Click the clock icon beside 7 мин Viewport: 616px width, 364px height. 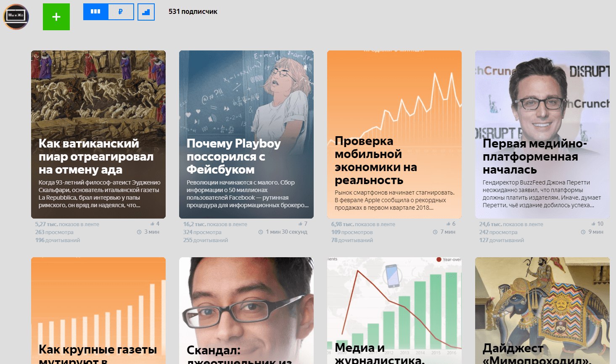click(435, 232)
